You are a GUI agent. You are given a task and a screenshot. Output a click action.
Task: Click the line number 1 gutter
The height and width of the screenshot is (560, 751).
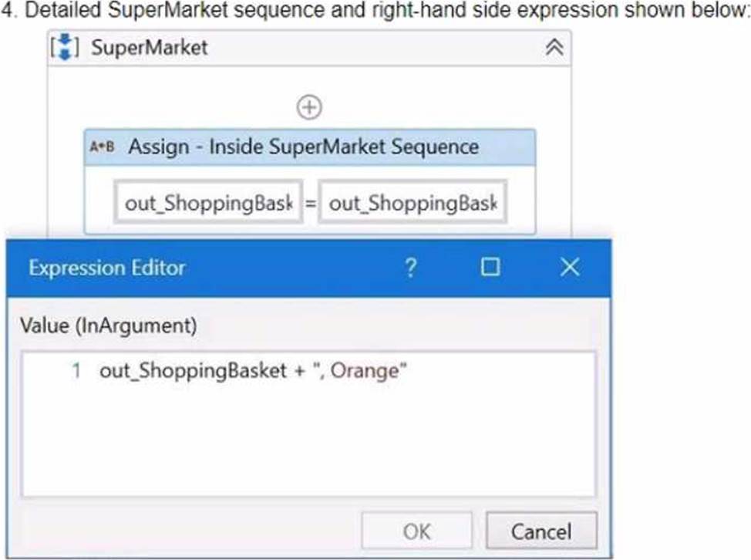click(x=76, y=371)
